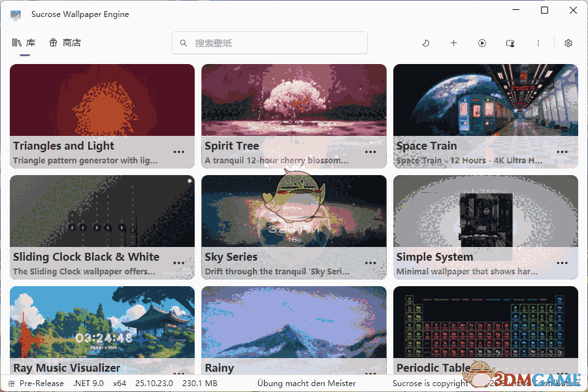Click the library icon beside 库

[x=16, y=42]
